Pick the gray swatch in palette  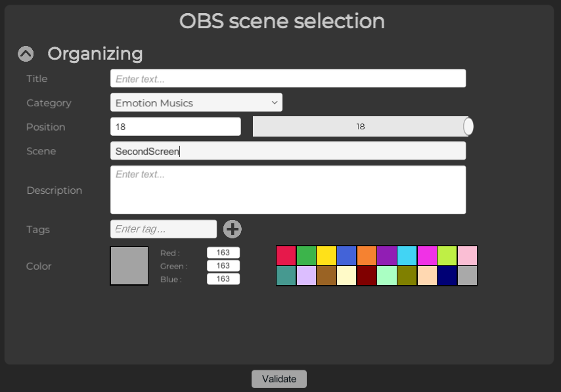(x=467, y=275)
